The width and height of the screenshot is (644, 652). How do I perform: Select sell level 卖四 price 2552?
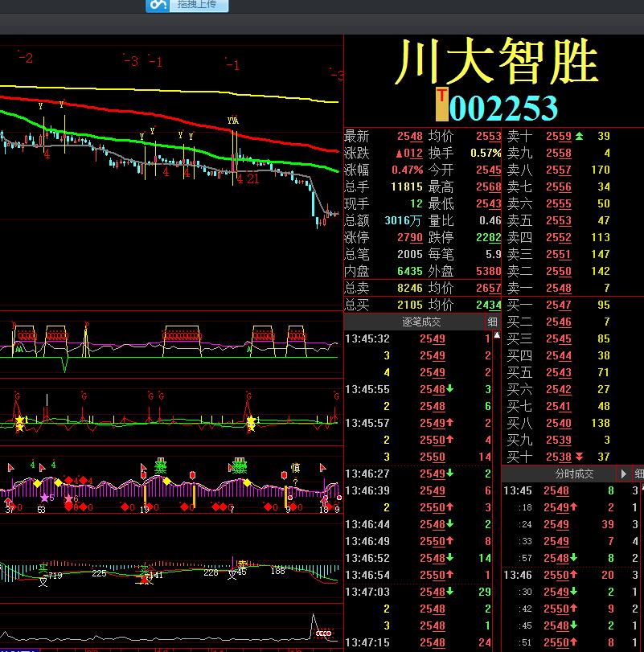click(558, 237)
